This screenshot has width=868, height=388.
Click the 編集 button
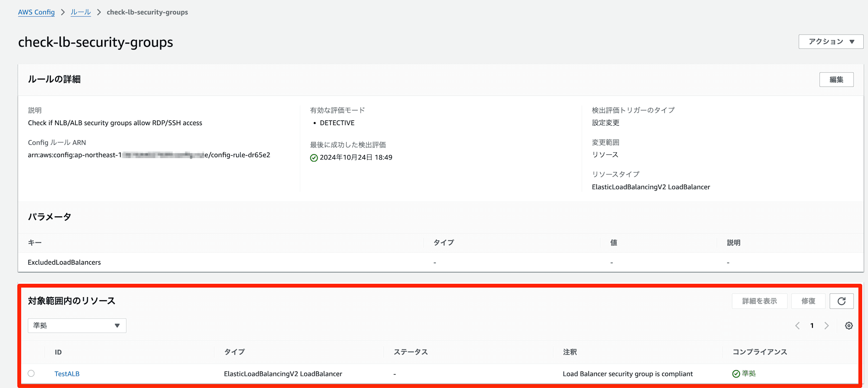(x=836, y=80)
